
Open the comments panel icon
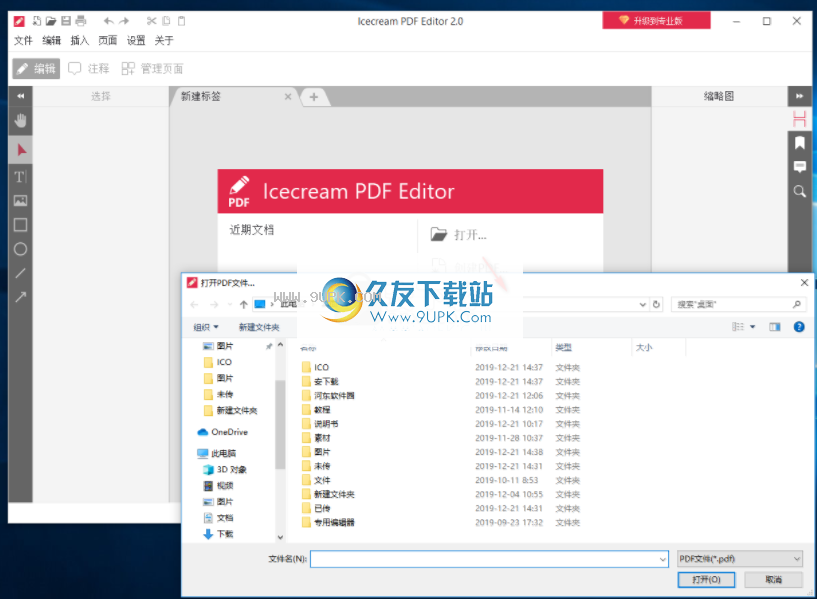click(800, 167)
